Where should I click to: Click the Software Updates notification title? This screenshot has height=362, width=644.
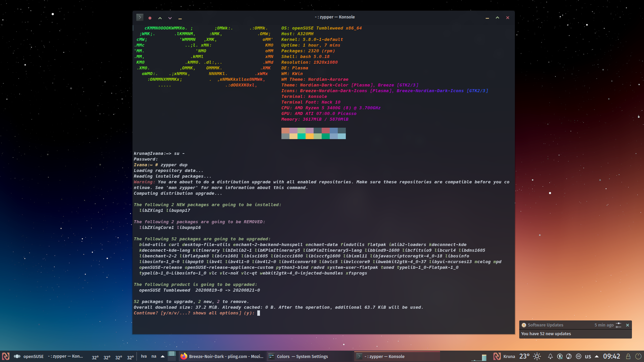pos(545,325)
